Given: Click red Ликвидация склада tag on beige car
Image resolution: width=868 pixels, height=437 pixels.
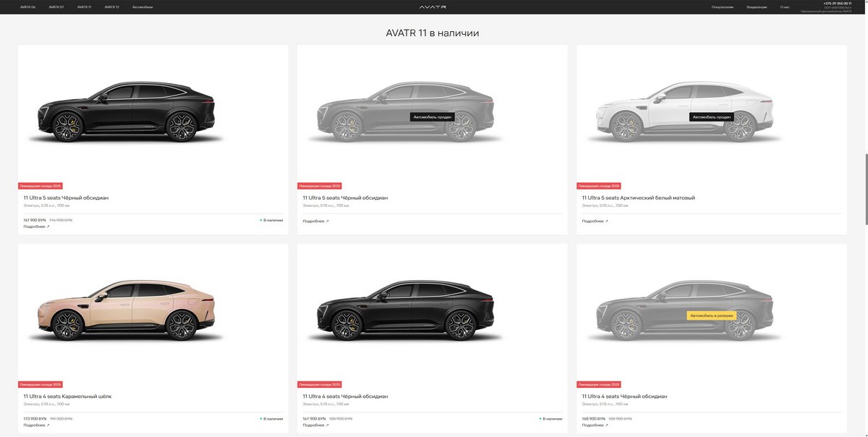Looking at the screenshot, I should (41, 385).
